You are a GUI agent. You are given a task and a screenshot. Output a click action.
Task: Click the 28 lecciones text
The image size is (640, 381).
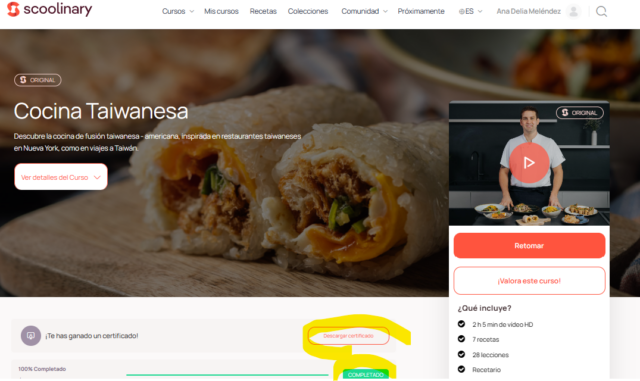pyautogui.click(x=490, y=355)
